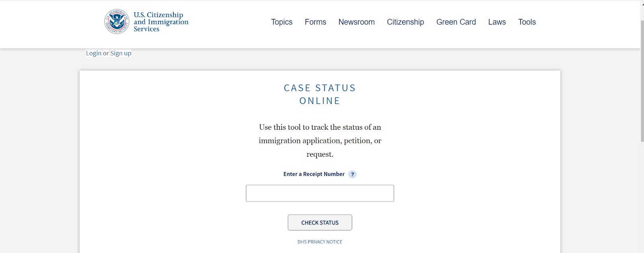Click the Homeland Security seal logo

117,21
